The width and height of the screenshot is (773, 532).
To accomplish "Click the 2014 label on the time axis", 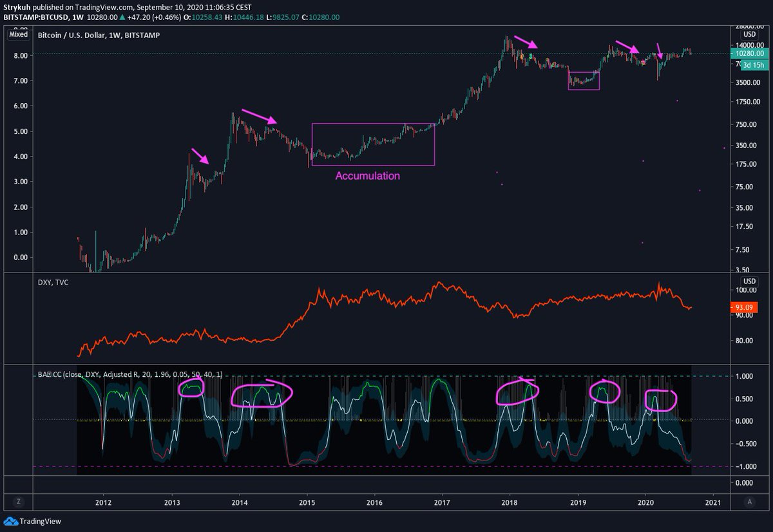I will tap(240, 502).
